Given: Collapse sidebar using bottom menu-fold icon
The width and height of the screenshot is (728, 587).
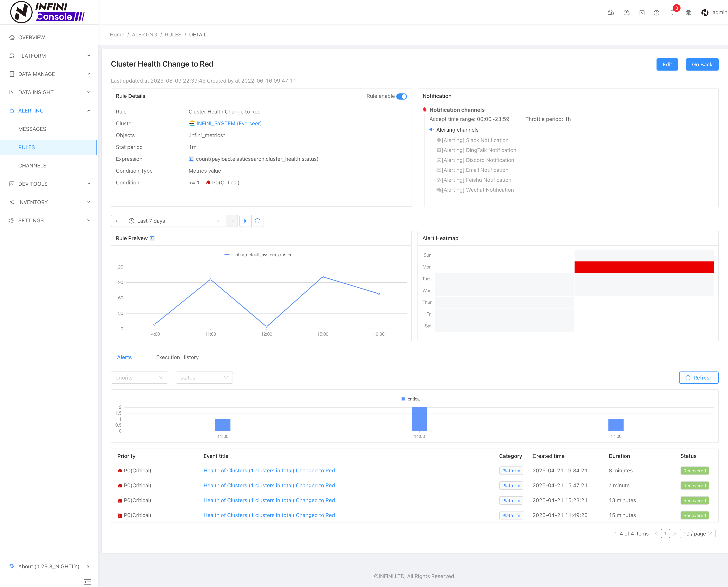Looking at the screenshot, I should [x=87, y=582].
